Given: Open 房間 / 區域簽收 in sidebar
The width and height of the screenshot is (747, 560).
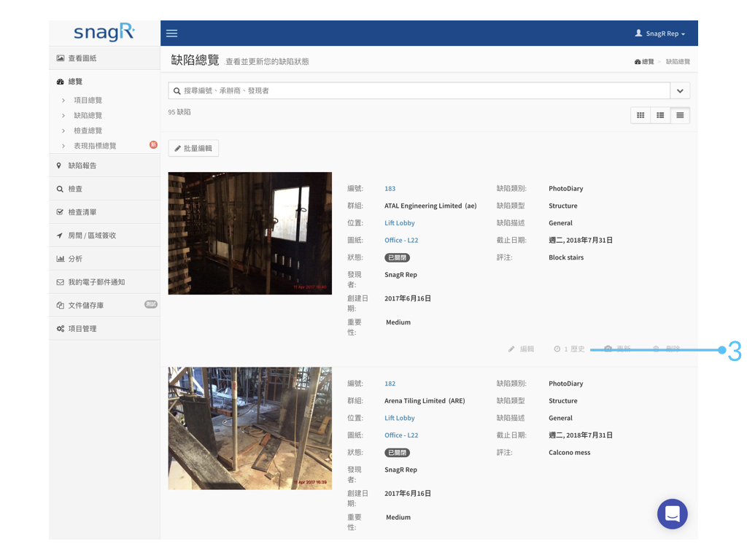Looking at the screenshot, I should tap(104, 236).
